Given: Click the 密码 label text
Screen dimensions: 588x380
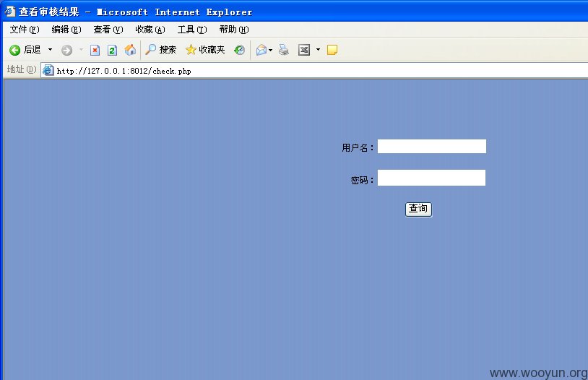Looking at the screenshot, I should pos(362,181).
